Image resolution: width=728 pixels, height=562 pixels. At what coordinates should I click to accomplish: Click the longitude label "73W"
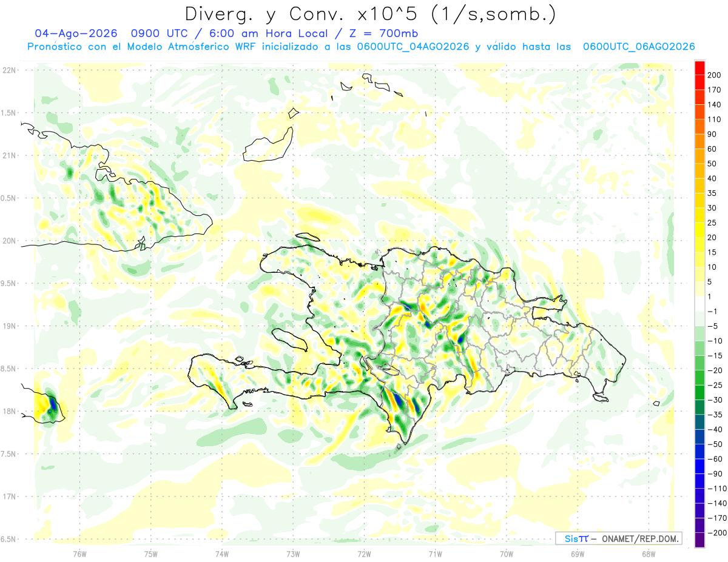[293, 554]
